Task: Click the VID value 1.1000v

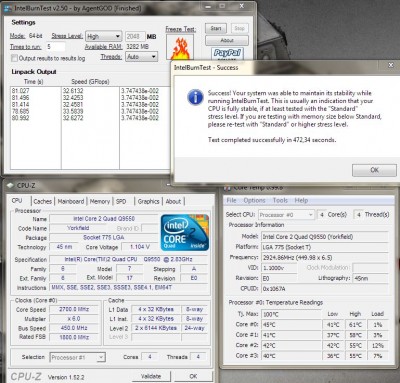Action: (279, 268)
